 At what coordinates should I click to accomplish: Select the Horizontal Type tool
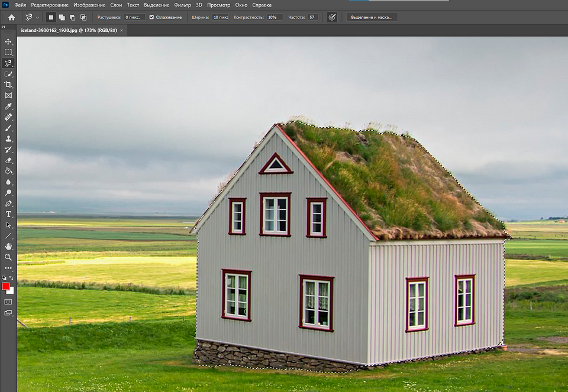pos(8,214)
